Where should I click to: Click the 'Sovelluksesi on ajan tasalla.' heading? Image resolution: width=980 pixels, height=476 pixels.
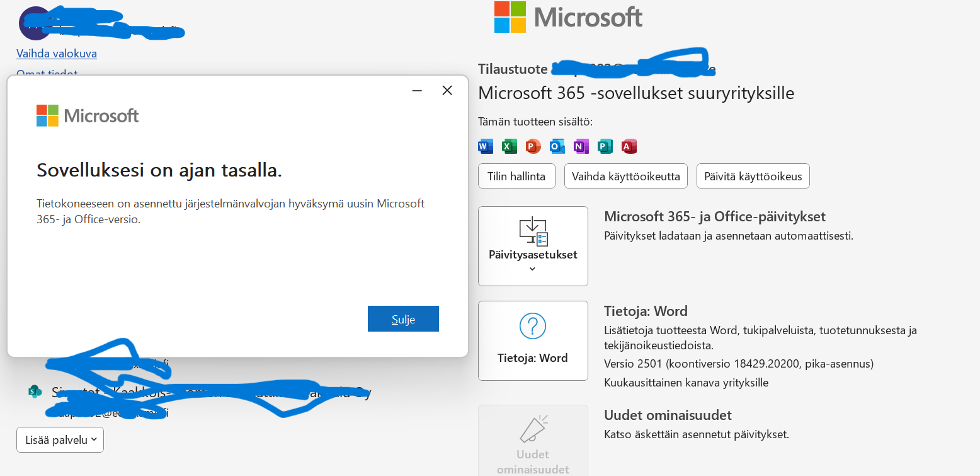point(159,170)
